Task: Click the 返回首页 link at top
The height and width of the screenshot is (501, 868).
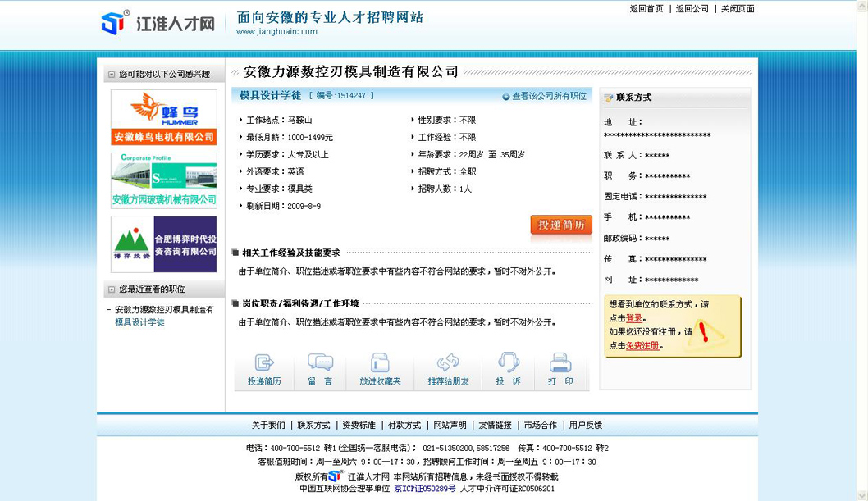Action: pos(646,9)
